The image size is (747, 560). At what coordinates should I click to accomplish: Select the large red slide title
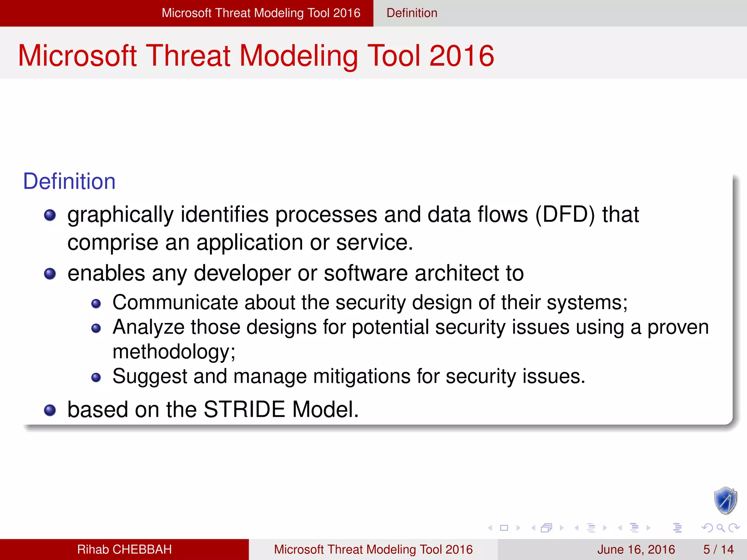tap(256, 56)
